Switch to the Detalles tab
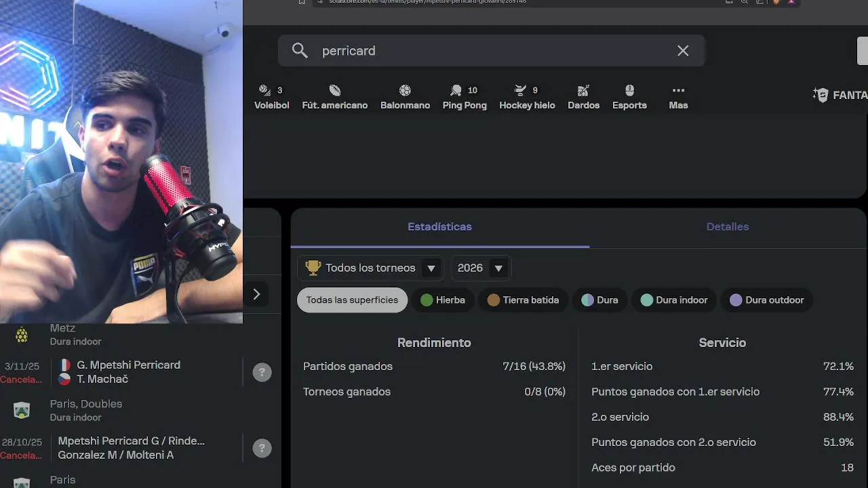Screen dimensions: 868x488 (728, 227)
